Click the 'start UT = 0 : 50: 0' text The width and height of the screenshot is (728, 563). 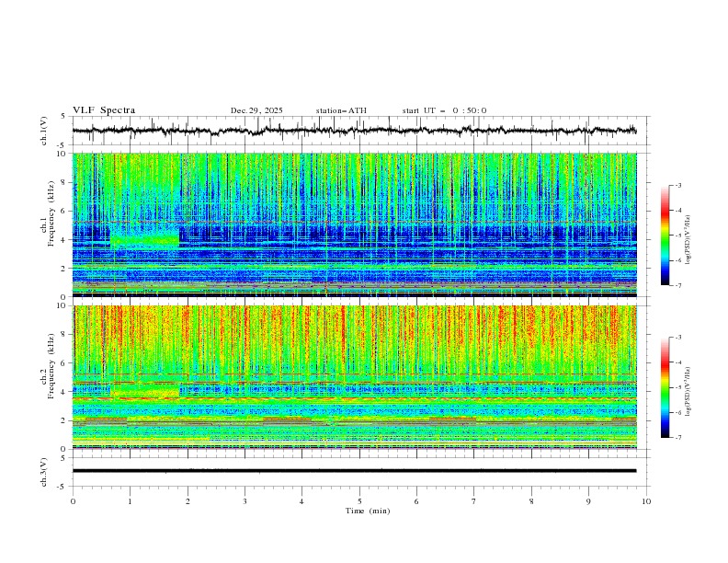[444, 110]
